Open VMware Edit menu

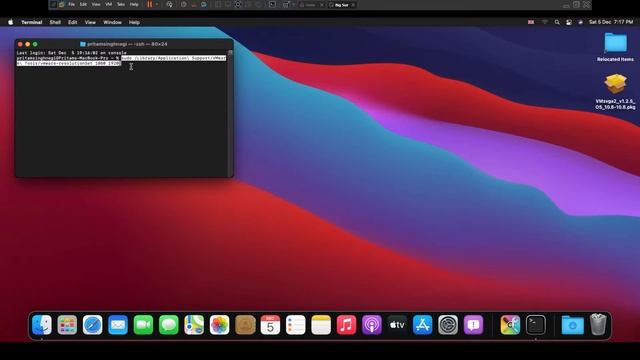83,4
